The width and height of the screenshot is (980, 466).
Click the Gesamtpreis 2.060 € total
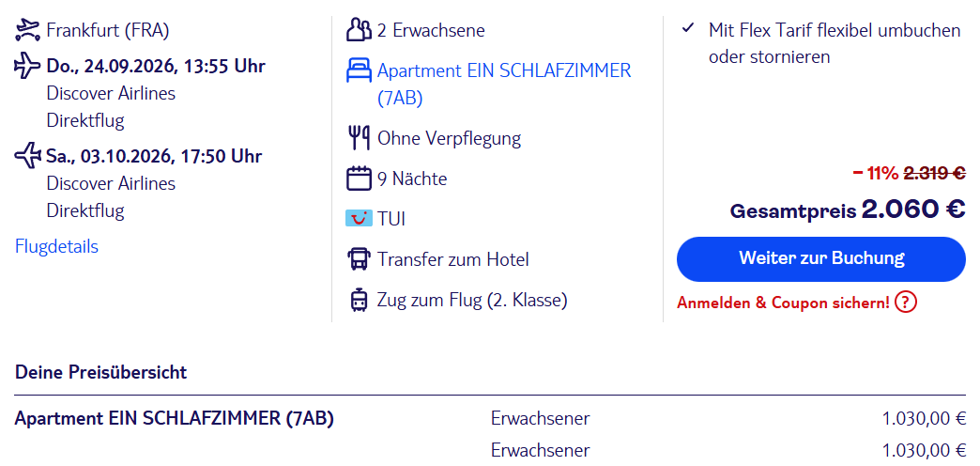pyautogui.click(x=848, y=209)
